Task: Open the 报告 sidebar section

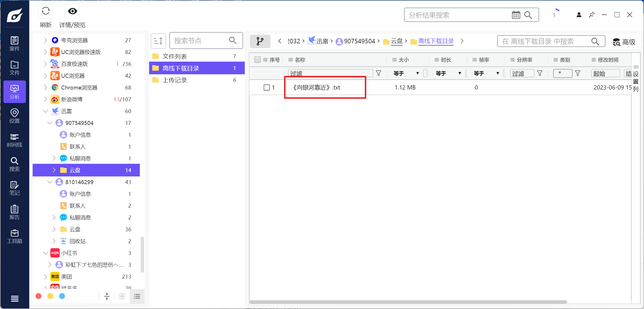Action: click(x=14, y=212)
